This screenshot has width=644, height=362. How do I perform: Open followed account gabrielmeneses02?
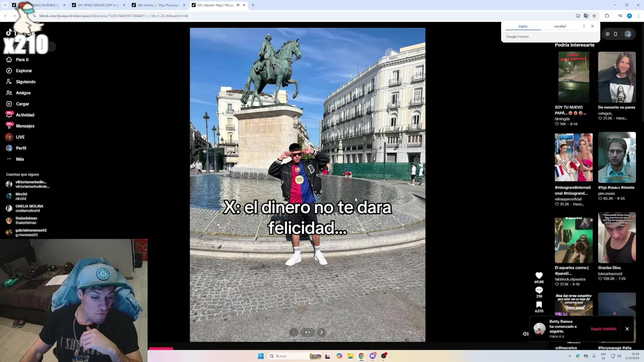(26, 232)
